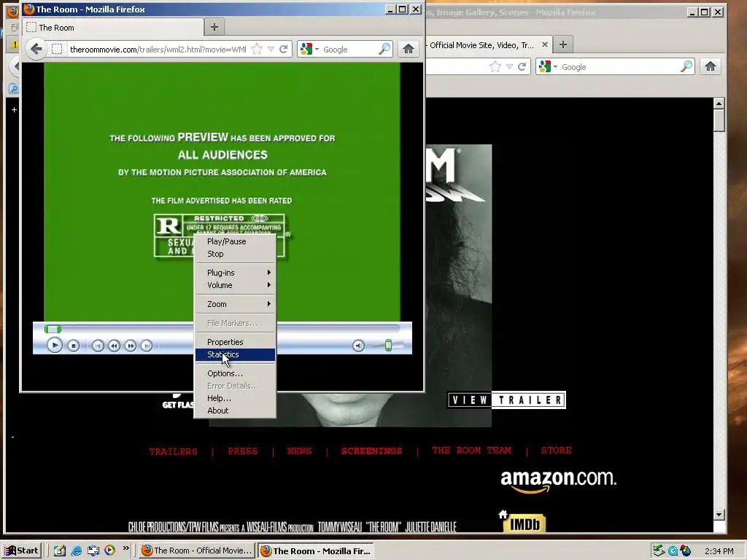Open the STORE link on the site
The width and height of the screenshot is (747, 560).
(x=556, y=451)
